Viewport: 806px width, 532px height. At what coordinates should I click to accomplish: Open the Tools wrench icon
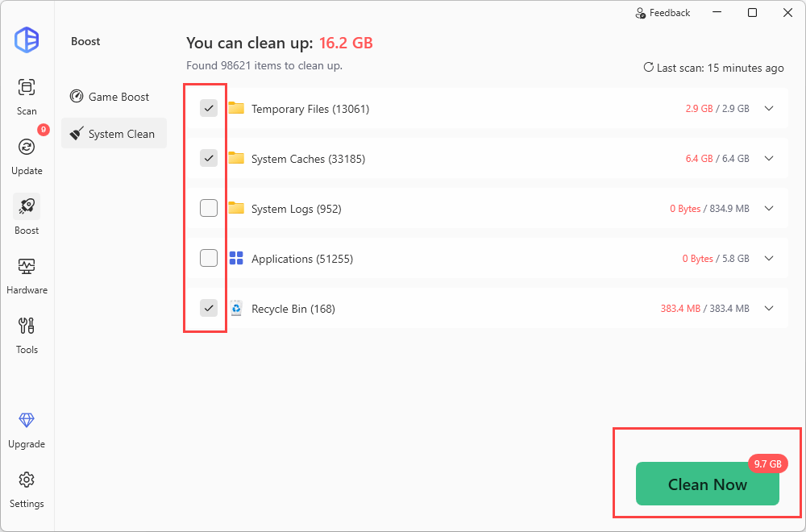pyautogui.click(x=27, y=326)
